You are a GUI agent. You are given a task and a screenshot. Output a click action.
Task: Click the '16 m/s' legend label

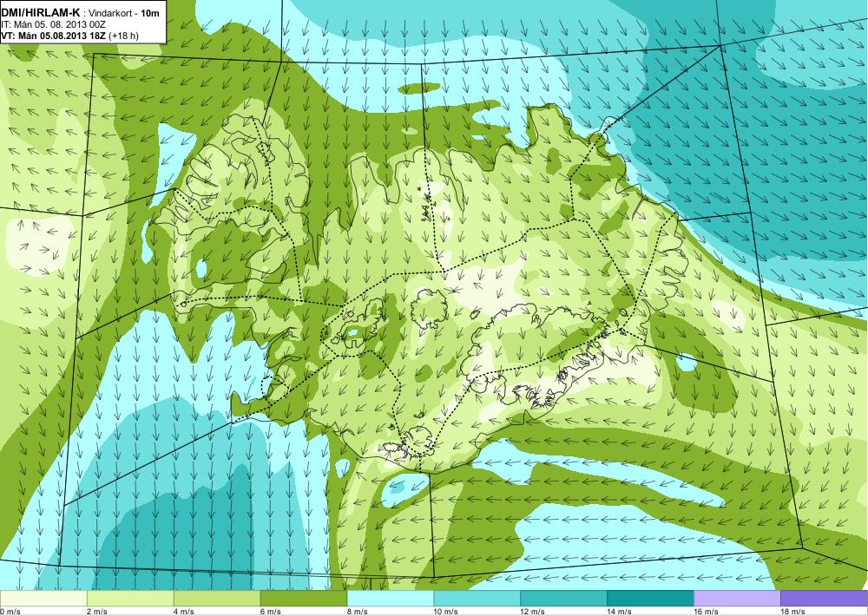coord(706,612)
